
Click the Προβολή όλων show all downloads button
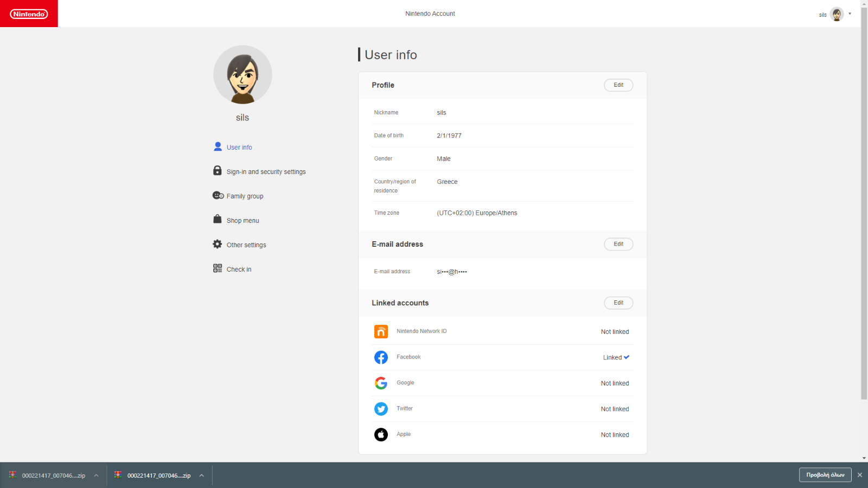(825, 475)
